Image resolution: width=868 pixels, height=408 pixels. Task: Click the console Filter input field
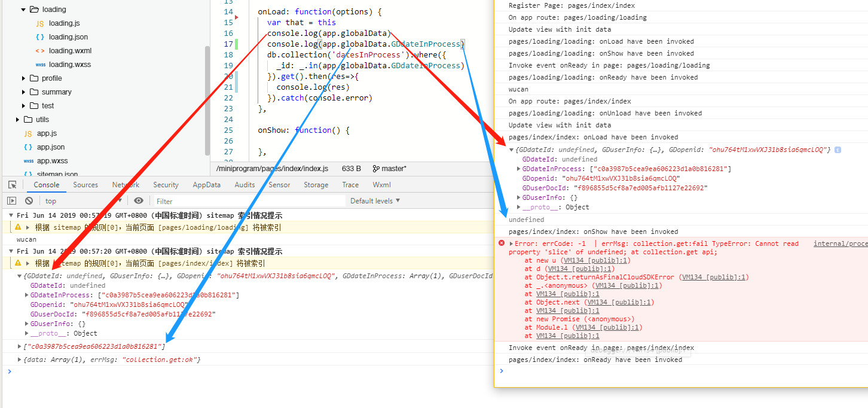pyautogui.click(x=248, y=201)
